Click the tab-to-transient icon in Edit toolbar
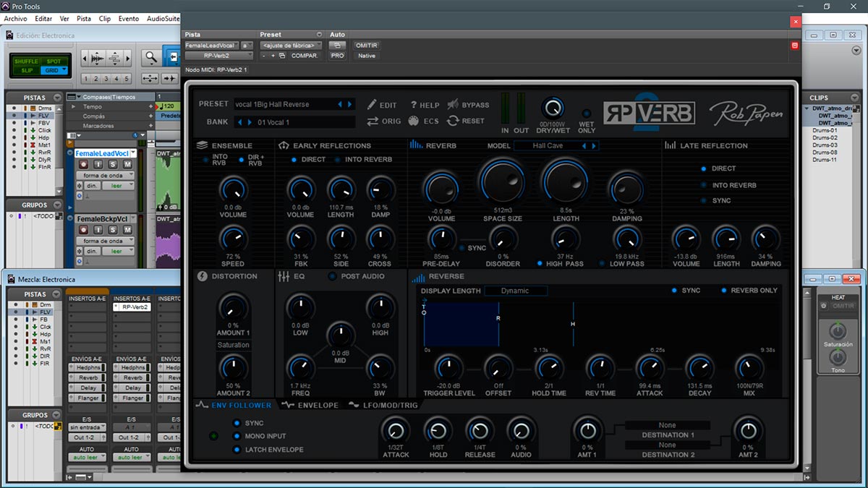 click(171, 79)
